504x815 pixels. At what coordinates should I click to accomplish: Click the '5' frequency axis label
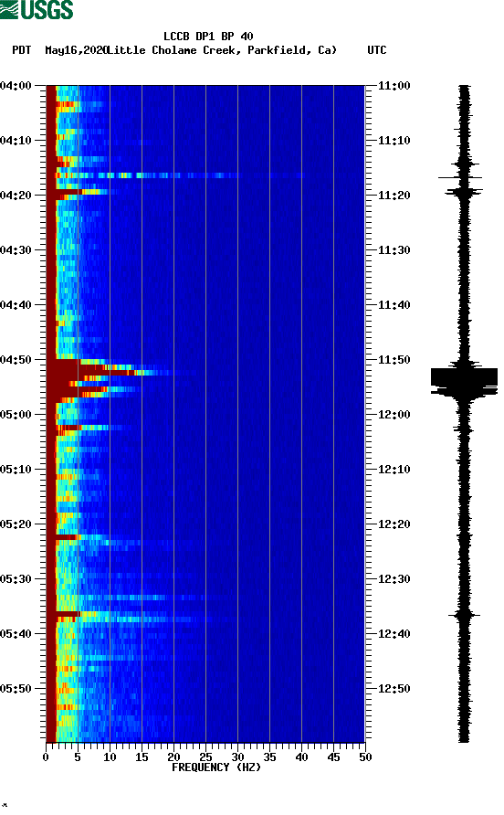(78, 757)
